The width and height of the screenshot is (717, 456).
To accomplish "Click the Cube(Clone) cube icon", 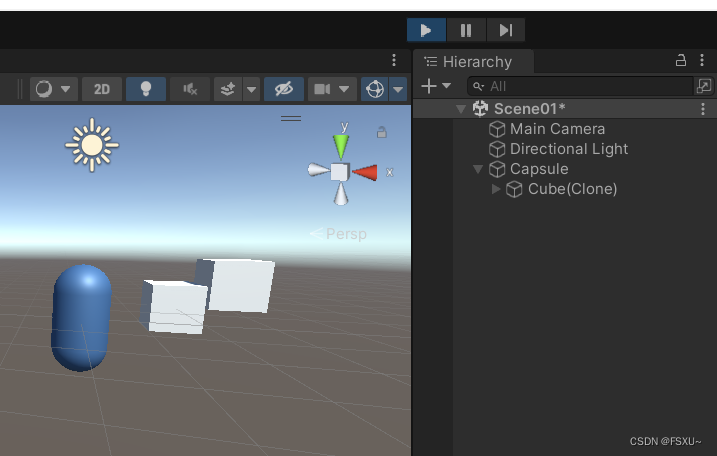I will pos(514,189).
